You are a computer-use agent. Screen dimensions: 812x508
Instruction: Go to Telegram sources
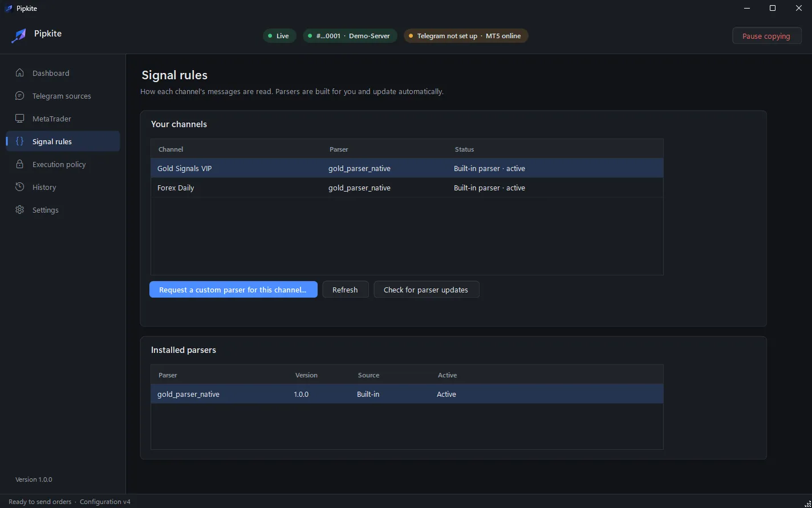tap(62, 96)
